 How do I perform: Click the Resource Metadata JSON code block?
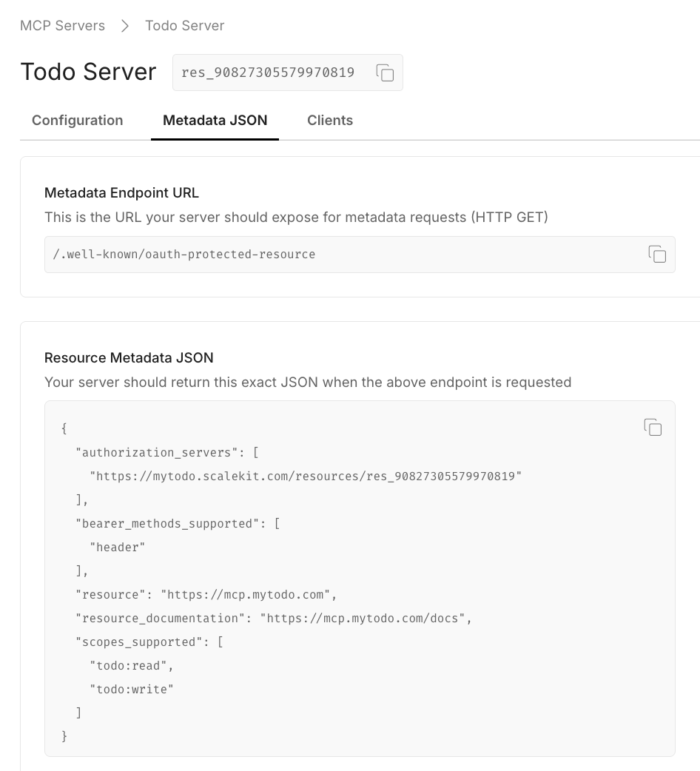(x=360, y=577)
